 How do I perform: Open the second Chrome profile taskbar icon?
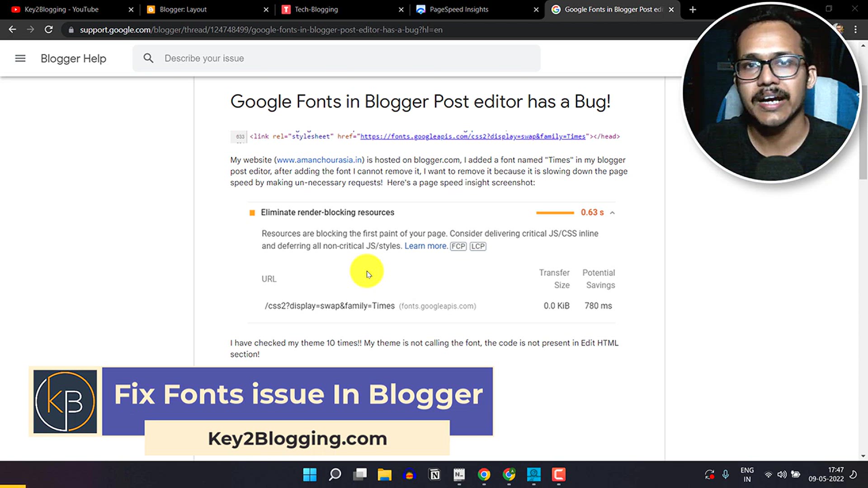click(509, 474)
